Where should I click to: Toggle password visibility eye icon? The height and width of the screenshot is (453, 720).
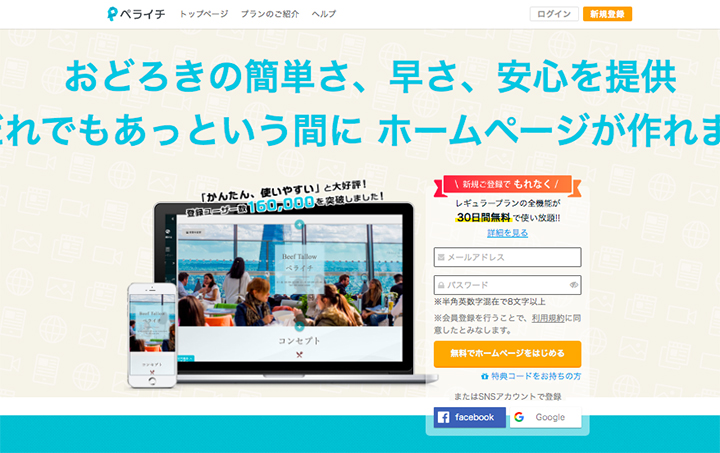(574, 285)
